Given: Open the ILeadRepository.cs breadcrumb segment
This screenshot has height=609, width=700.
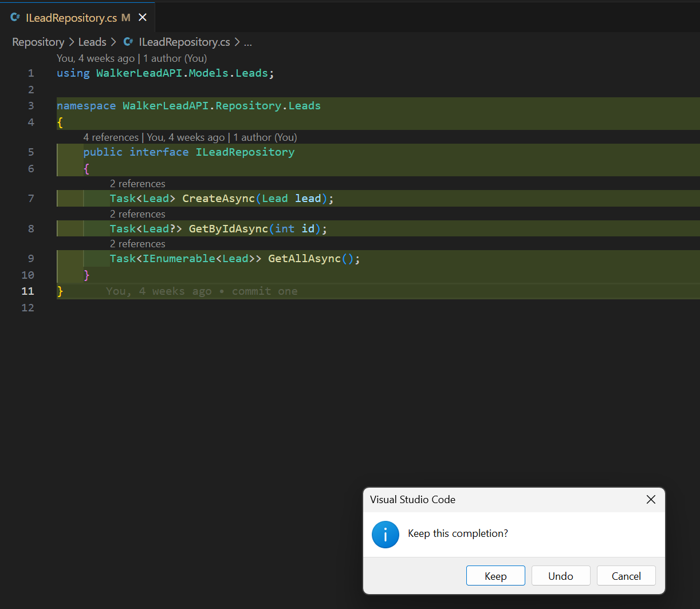Looking at the screenshot, I should tap(184, 42).
